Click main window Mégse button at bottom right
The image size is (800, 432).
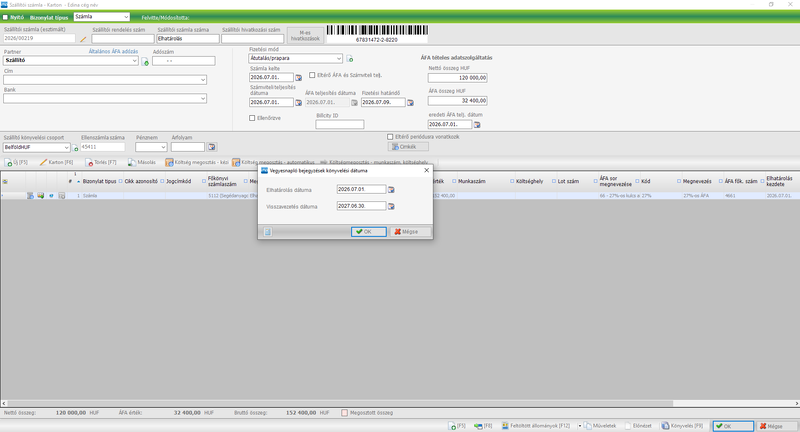point(777,426)
